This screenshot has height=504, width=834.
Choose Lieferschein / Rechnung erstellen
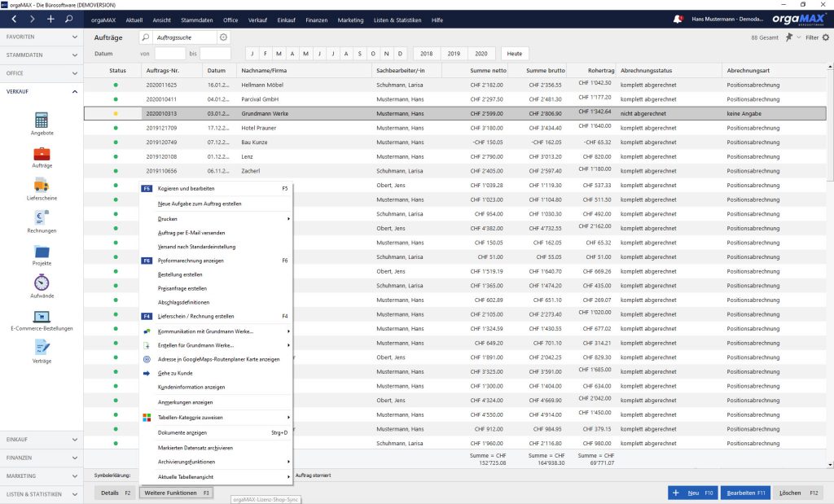[x=215, y=316]
